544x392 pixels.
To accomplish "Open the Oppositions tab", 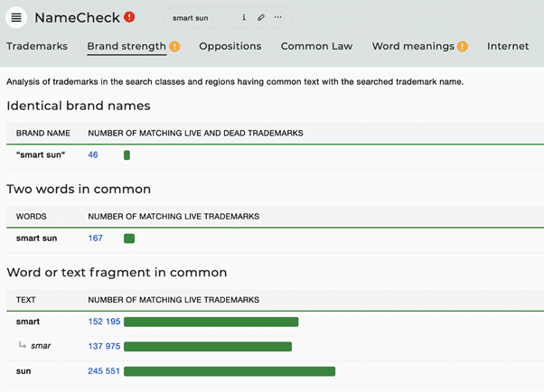I will pos(230,46).
